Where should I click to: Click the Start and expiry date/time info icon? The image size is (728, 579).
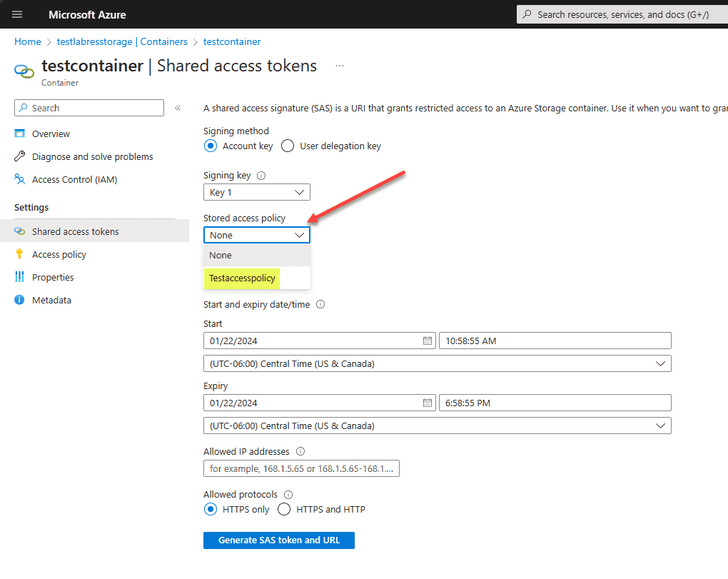pyautogui.click(x=320, y=305)
